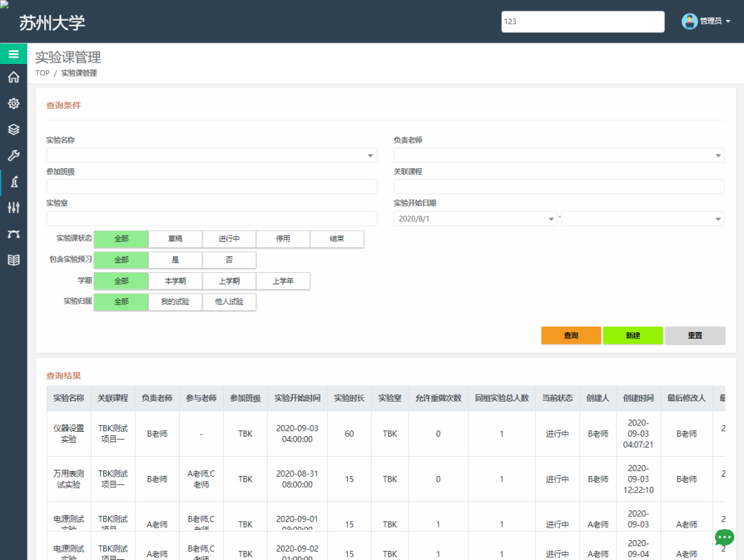Click the green 新建 button
The height and width of the screenshot is (560, 744).
click(x=632, y=335)
